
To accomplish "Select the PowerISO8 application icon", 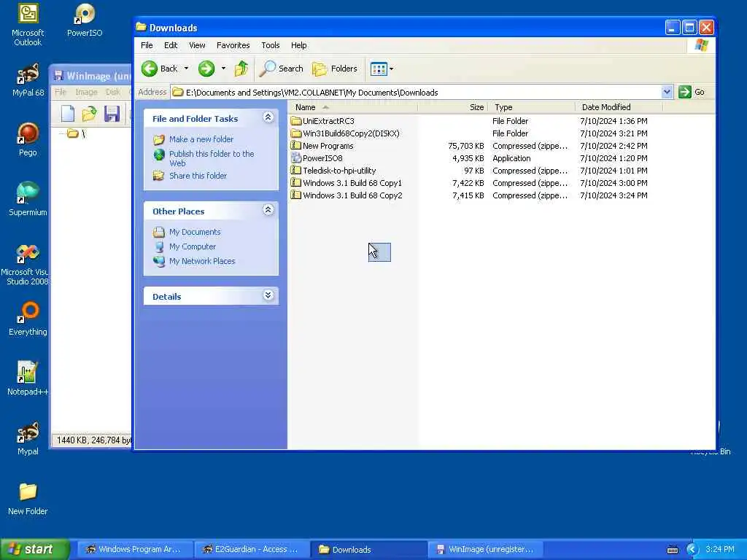I will coord(296,157).
